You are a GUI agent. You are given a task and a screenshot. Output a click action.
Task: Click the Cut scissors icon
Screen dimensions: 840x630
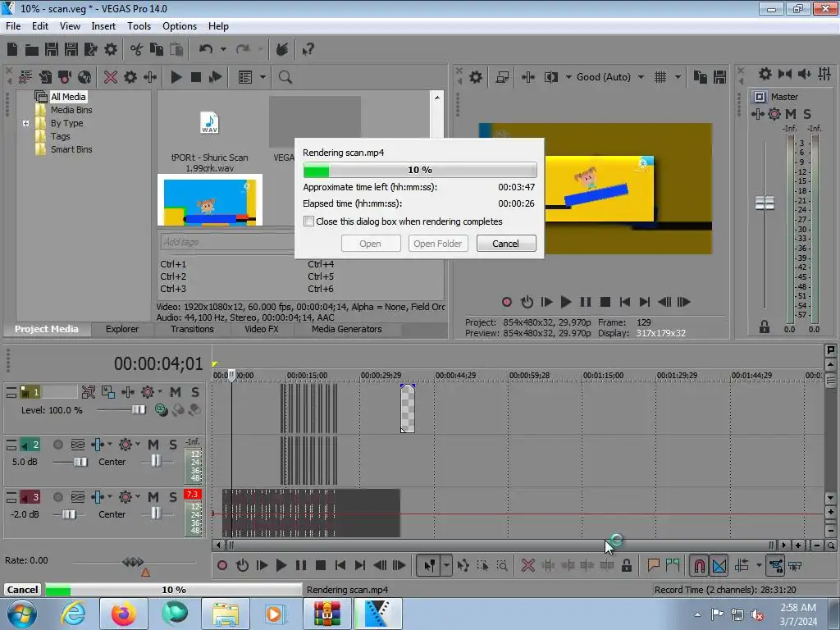coord(137,49)
